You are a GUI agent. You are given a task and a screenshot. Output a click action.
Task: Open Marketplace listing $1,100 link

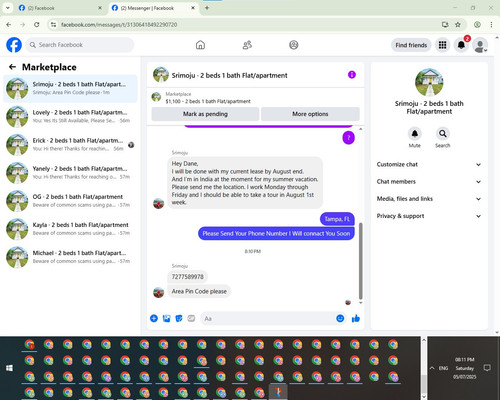tap(208, 101)
